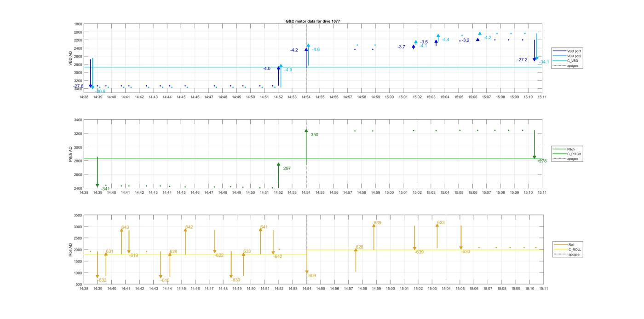Click the title 'G&C motor data for dive 1077'
Image resolution: width=644 pixels, height=319 pixels.
coord(313,21)
